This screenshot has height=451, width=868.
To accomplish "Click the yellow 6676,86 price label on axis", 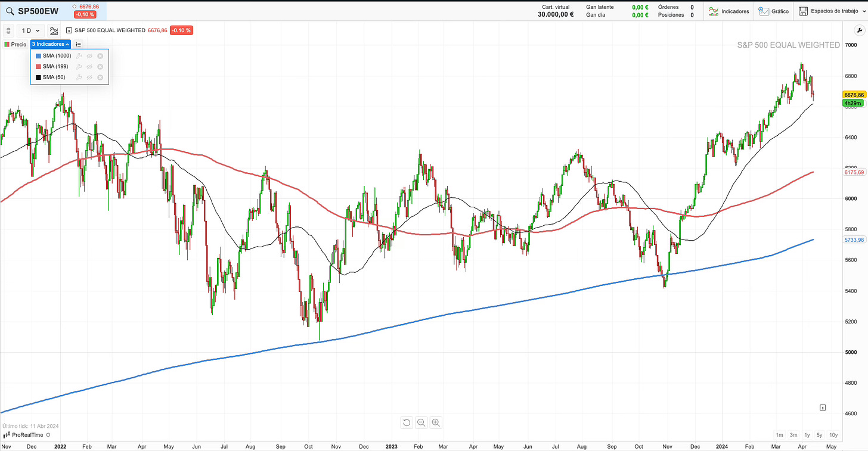I will point(854,95).
